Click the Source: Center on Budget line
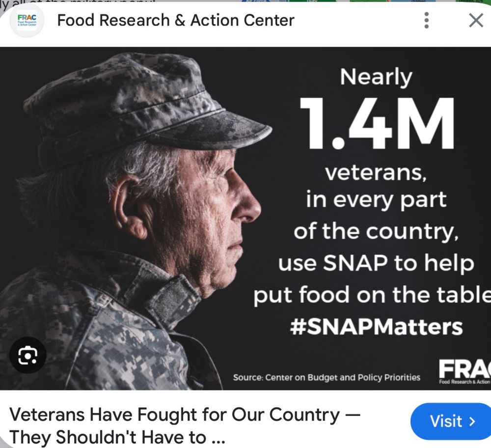The height and width of the screenshot is (448, 491). click(327, 378)
